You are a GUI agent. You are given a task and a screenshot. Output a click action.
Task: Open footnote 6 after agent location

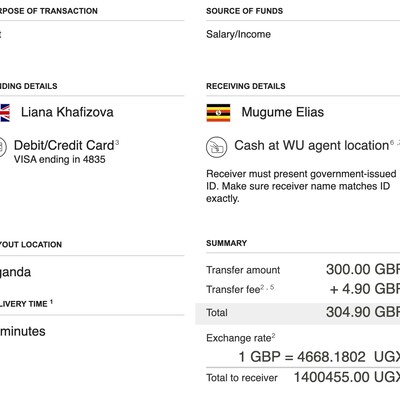(x=392, y=143)
